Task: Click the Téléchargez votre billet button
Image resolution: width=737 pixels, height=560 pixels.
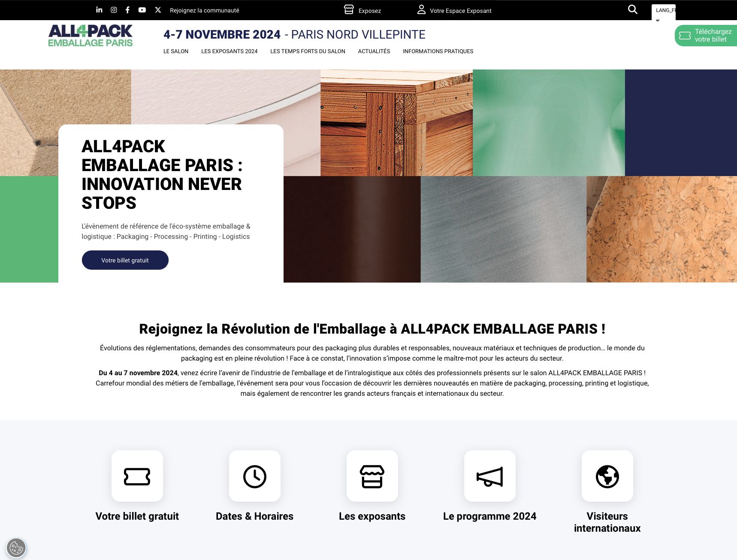Action: [x=706, y=36]
